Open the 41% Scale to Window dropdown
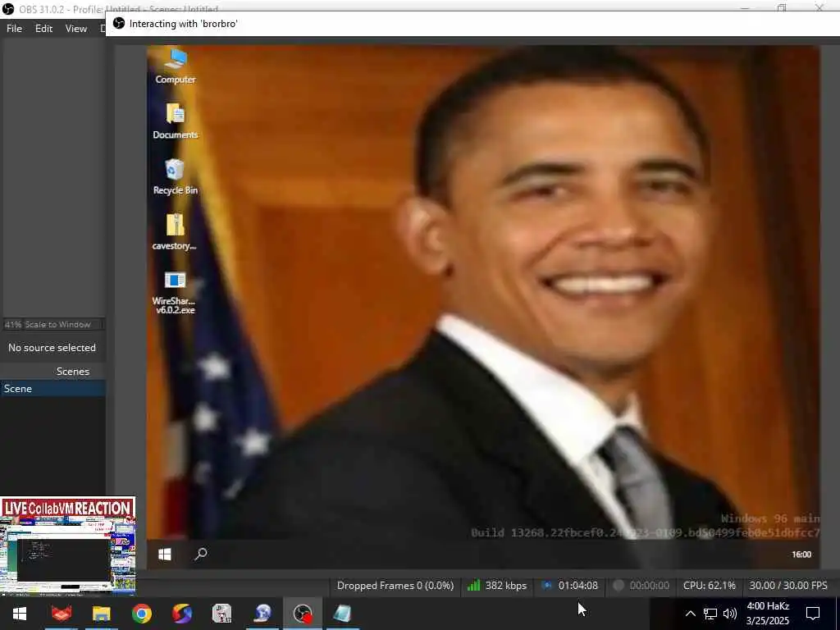Screen dimensions: 840x630 (x=52, y=324)
